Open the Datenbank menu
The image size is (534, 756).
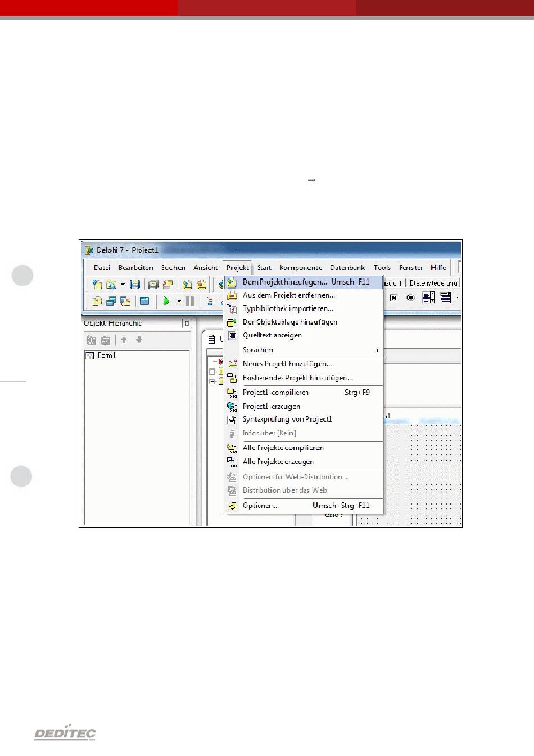pyautogui.click(x=347, y=268)
